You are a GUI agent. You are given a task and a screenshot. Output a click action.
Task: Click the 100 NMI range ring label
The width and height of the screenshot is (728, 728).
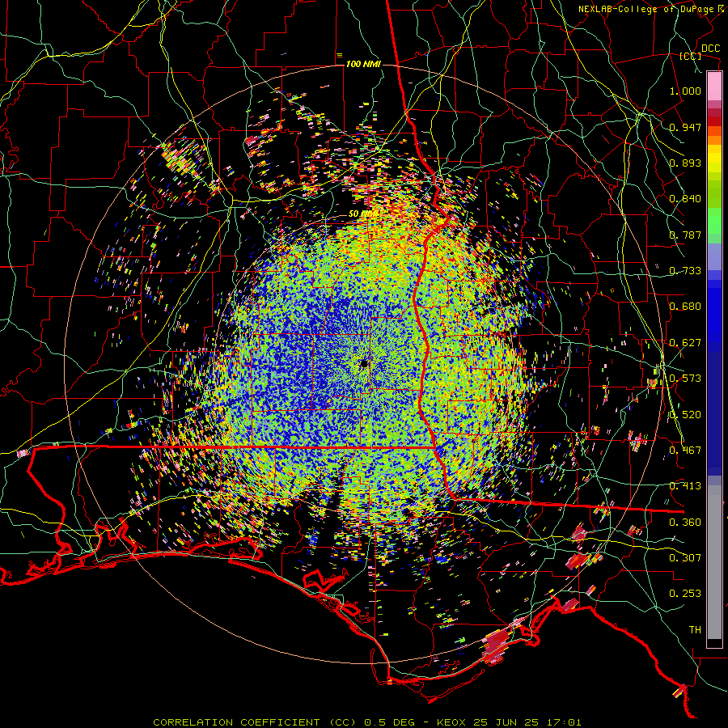363,64
